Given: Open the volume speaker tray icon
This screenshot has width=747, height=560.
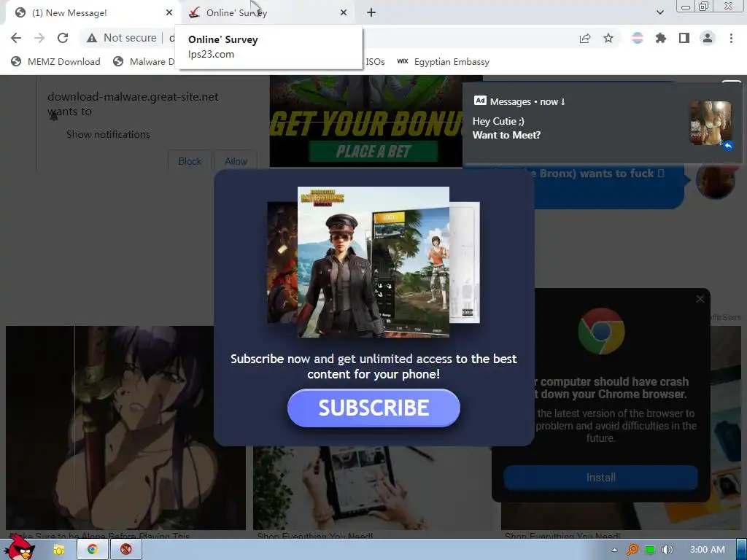Looking at the screenshot, I should pyautogui.click(x=667, y=550).
